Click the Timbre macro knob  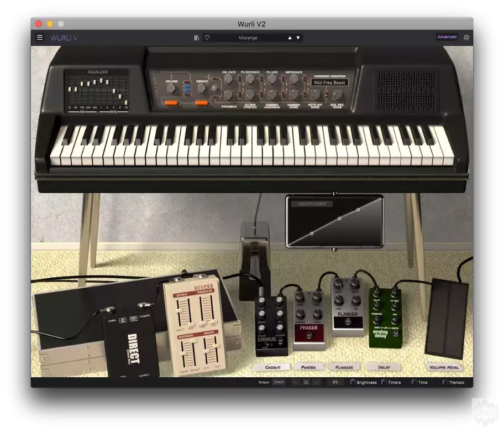pos(384,382)
